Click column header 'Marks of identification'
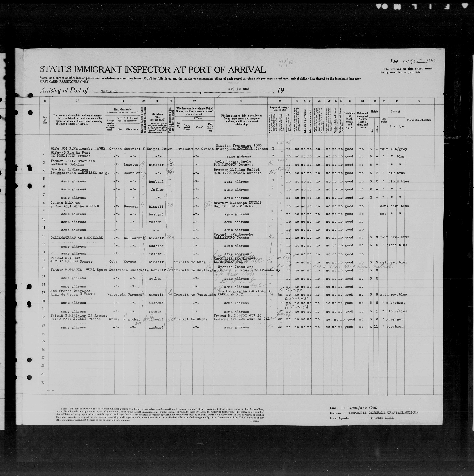 tap(419, 120)
